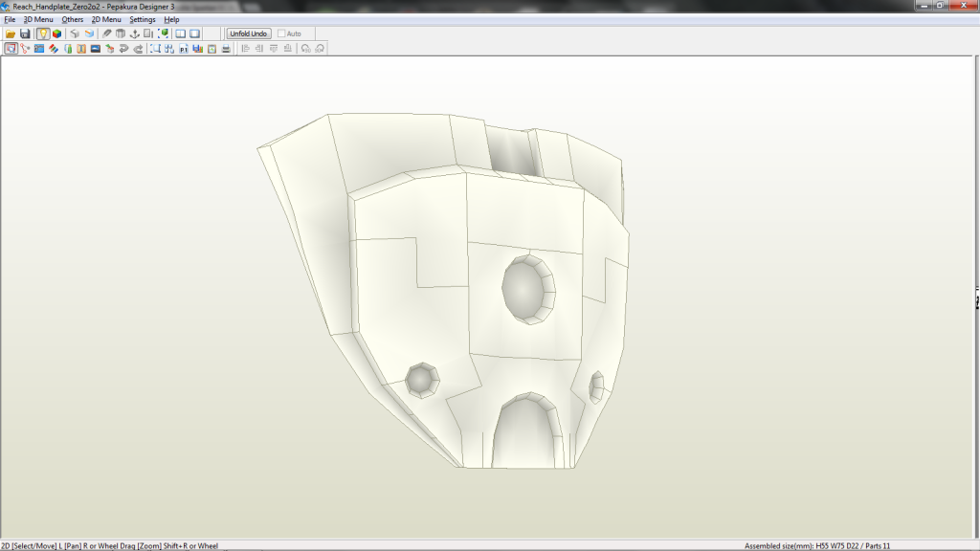The height and width of the screenshot is (551, 980).
Task: Click the blue window panel tool icon
Action: coord(38,49)
